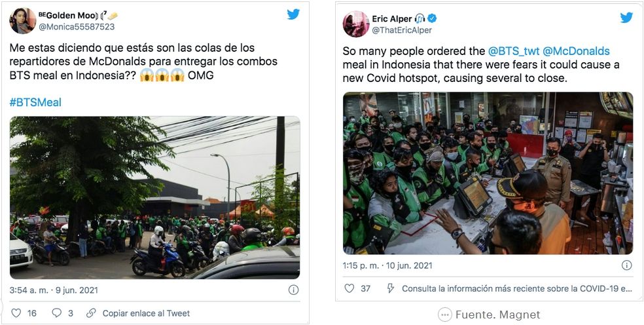Open the @ThatEricAlper handle
644x325 pixels.
[402, 30]
